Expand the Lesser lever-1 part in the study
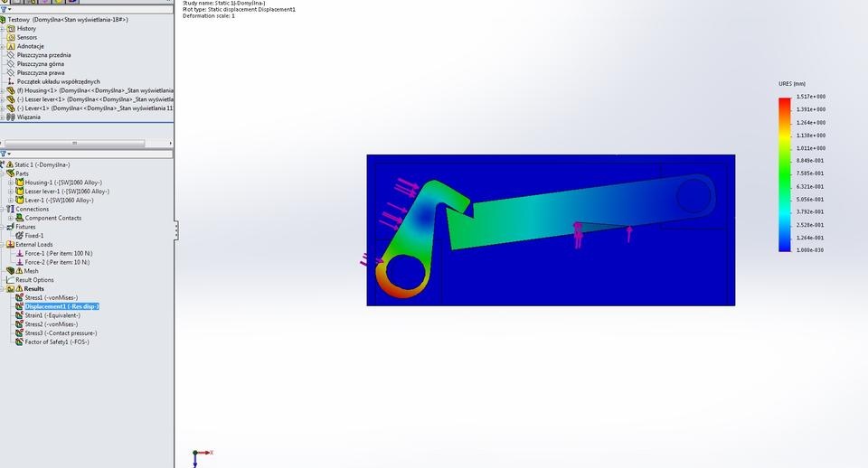The height and width of the screenshot is (468, 868). pyautogui.click(x=11, y=191)
